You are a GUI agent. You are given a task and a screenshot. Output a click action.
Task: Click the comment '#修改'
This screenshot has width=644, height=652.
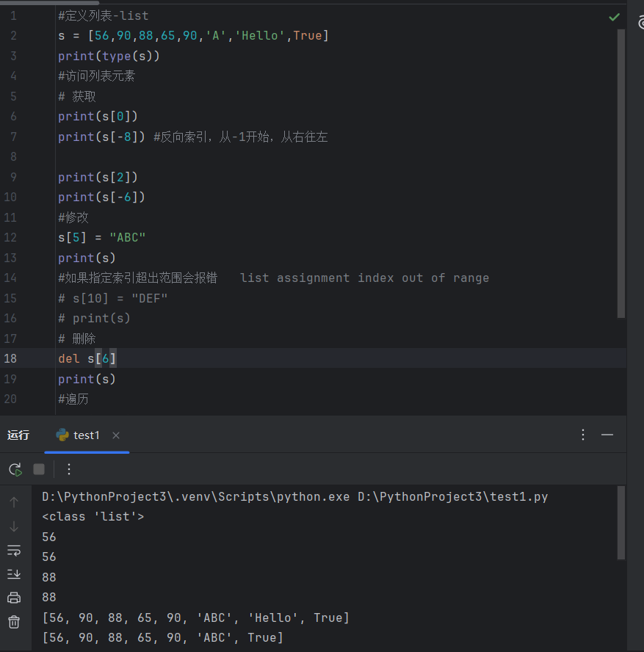pyautogui.click(x=73, y=217)
